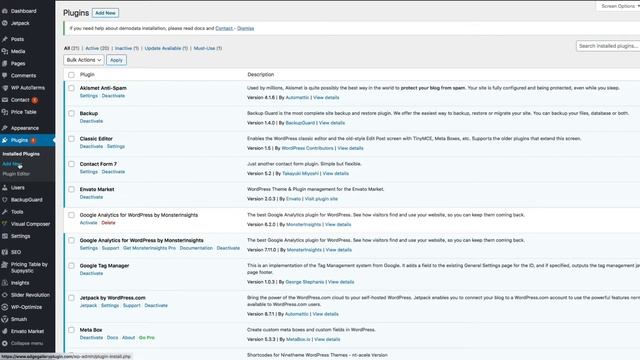The image size is (640, 360).
Task: Open Contact link in the notice
Action: point(224,28)
